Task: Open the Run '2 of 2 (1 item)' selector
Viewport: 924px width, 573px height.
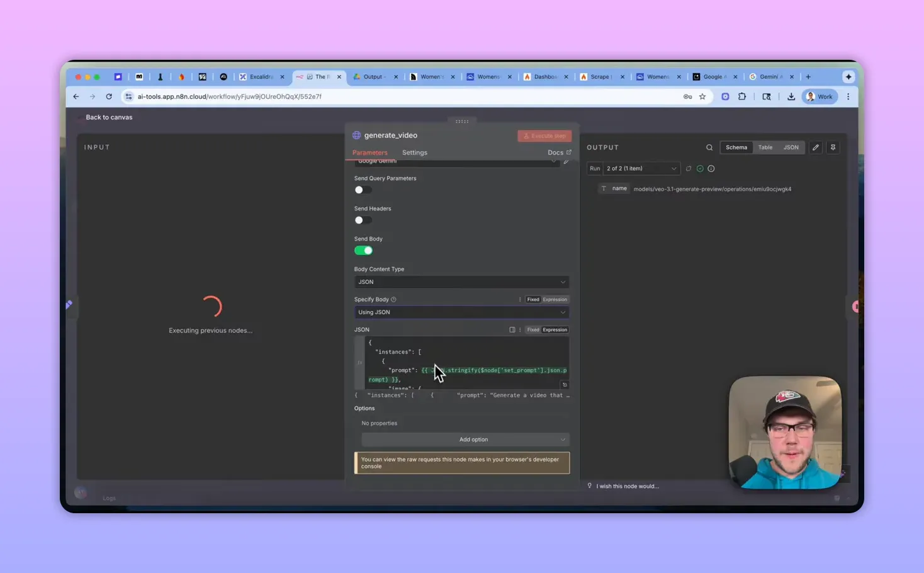Action: (641, 169)
